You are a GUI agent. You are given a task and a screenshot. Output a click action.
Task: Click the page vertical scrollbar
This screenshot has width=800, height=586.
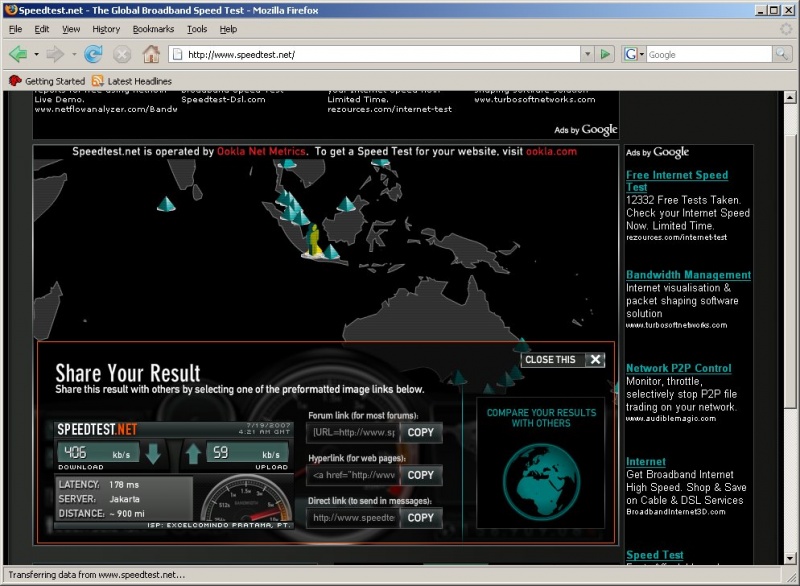tap(791, 300)
